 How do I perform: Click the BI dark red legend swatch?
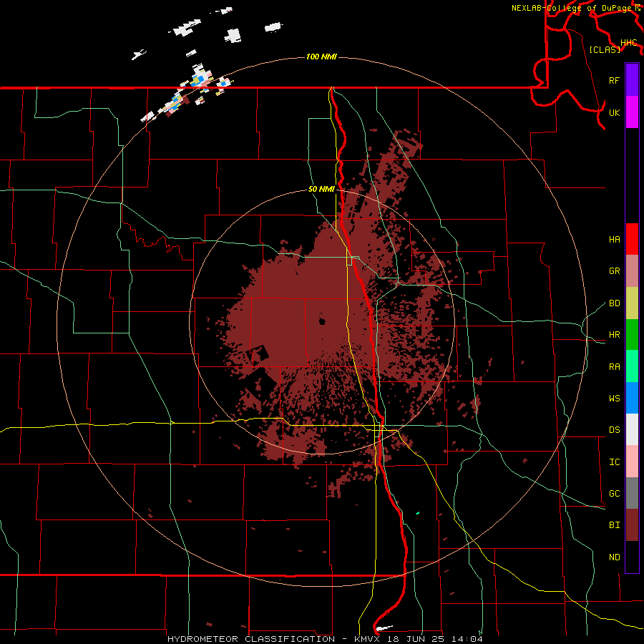click(632, 525)
